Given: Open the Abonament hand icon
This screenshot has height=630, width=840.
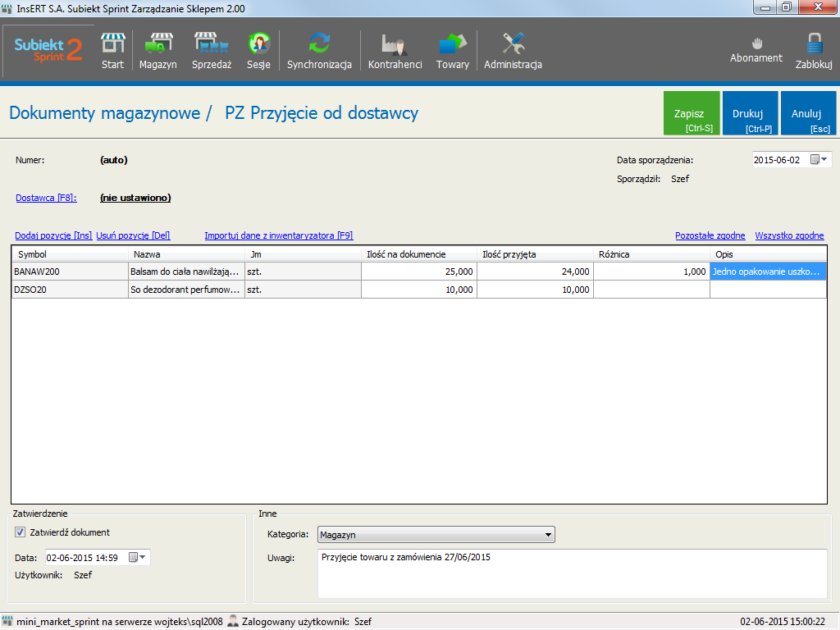Looking at the screenshot, I should pos(756,50).
